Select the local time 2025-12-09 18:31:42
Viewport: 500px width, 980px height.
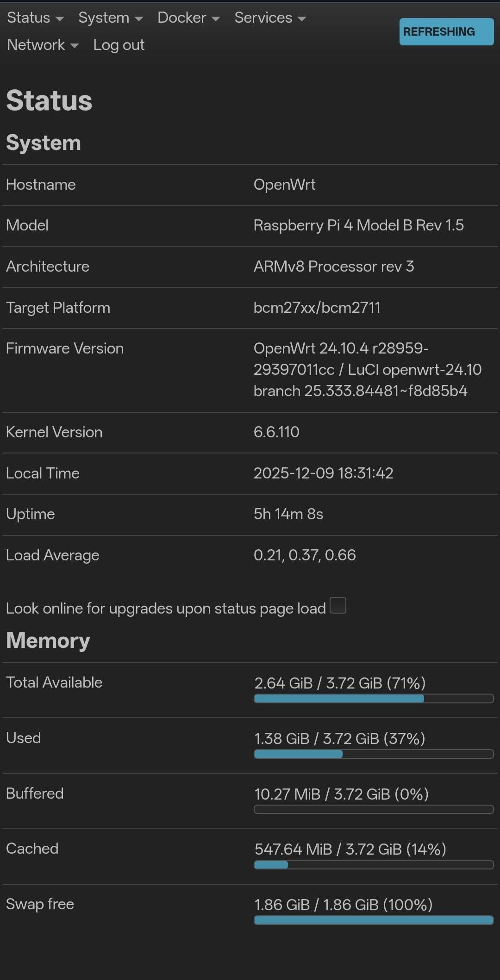tap(324, 473)
